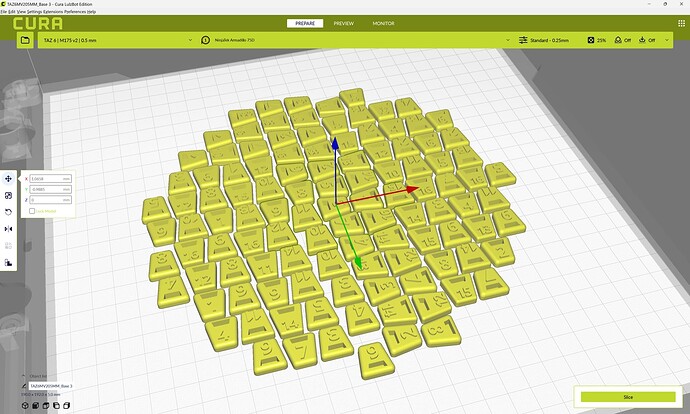Click the infill 25% icon
This screenshot has height=414, width=690.
[x=591, y=40]
